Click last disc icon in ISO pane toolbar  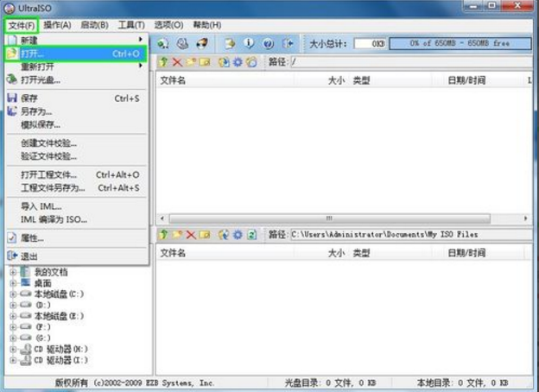click(251, 62)
